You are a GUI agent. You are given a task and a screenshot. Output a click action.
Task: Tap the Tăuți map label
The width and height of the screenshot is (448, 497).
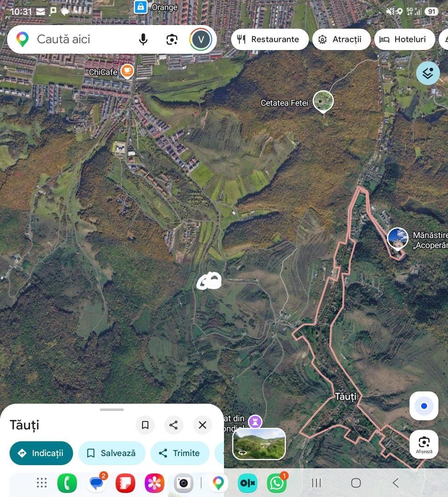click(x=346, y=396)
